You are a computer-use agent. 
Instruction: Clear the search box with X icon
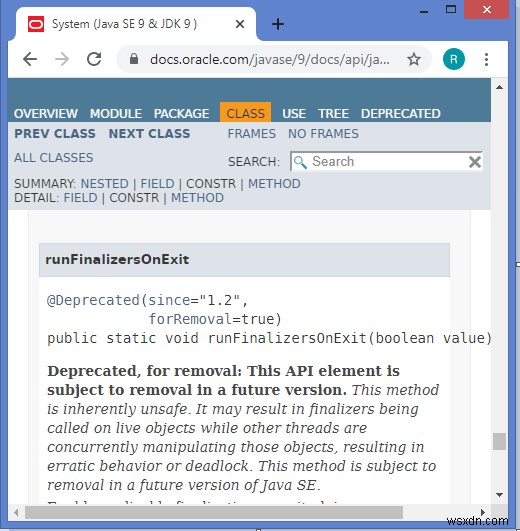click(475, 162)
